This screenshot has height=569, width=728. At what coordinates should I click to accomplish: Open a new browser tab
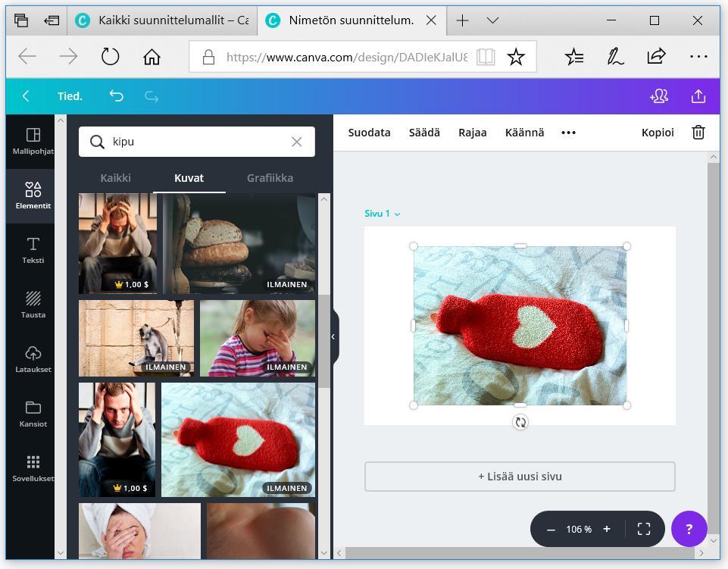click(x=462, y=20)
